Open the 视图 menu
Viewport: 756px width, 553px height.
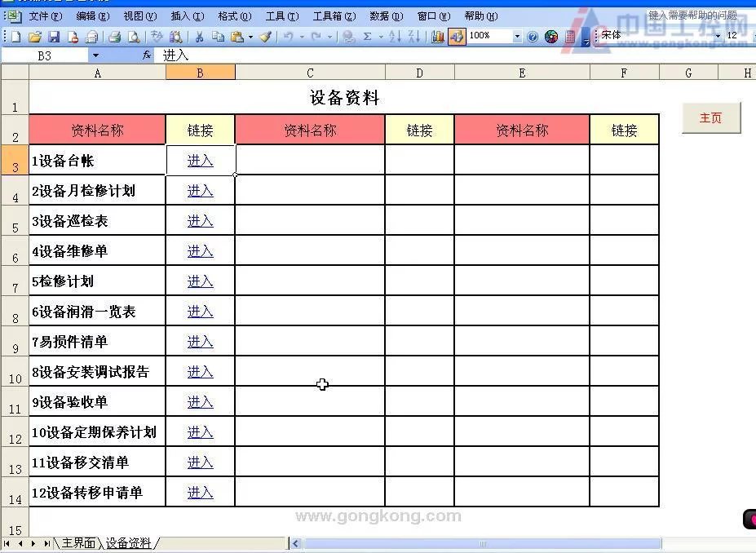139,16
